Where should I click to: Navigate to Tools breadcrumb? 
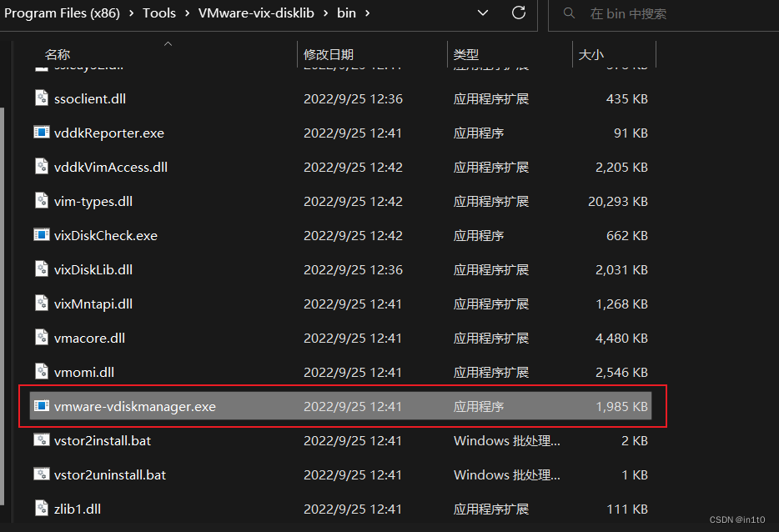(159, 13)
